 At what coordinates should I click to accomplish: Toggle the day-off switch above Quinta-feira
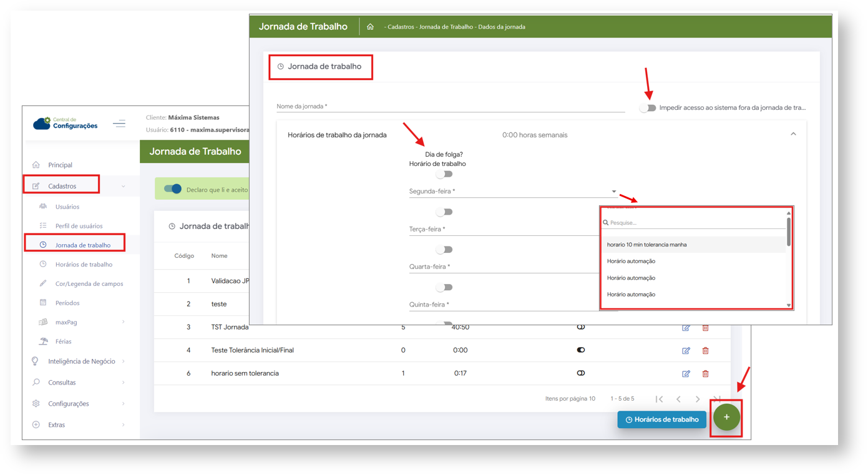(444, 288)
